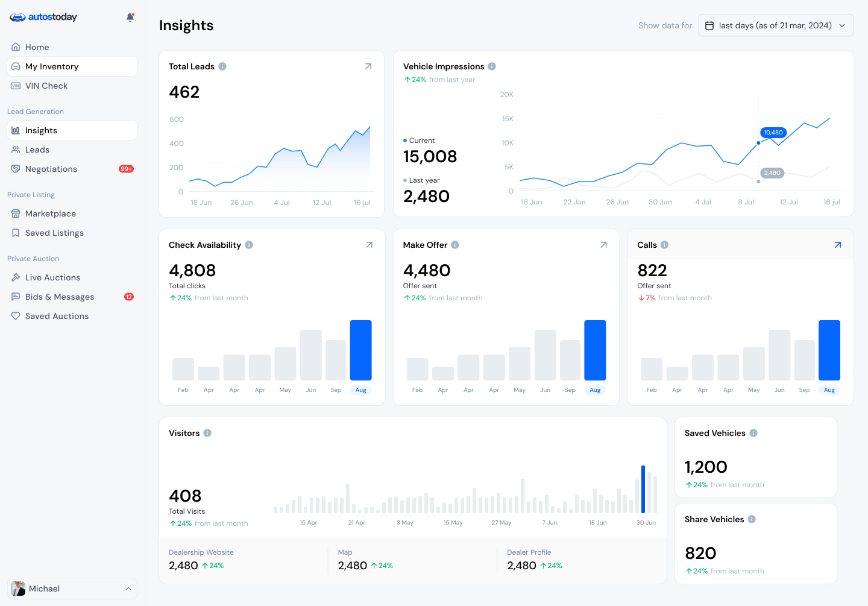Screen dimensions: 868x606
Task: Open Saved Listings
Action: click(72, 233)
